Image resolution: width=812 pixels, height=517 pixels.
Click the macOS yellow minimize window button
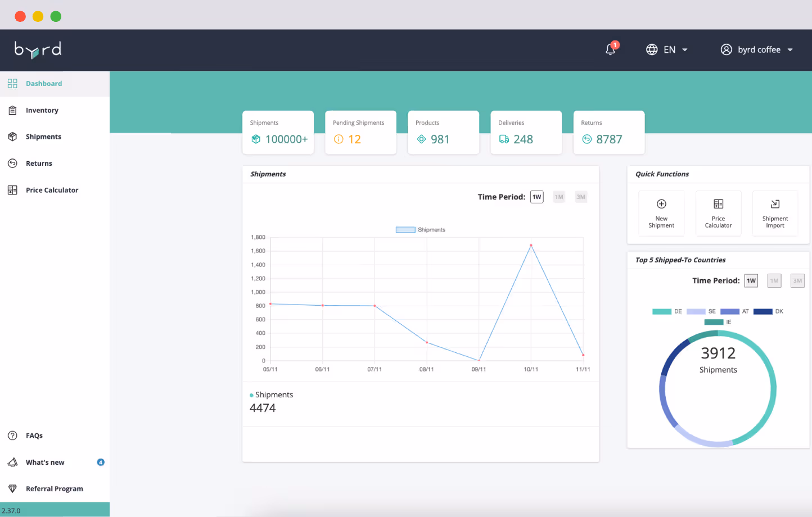38,16
